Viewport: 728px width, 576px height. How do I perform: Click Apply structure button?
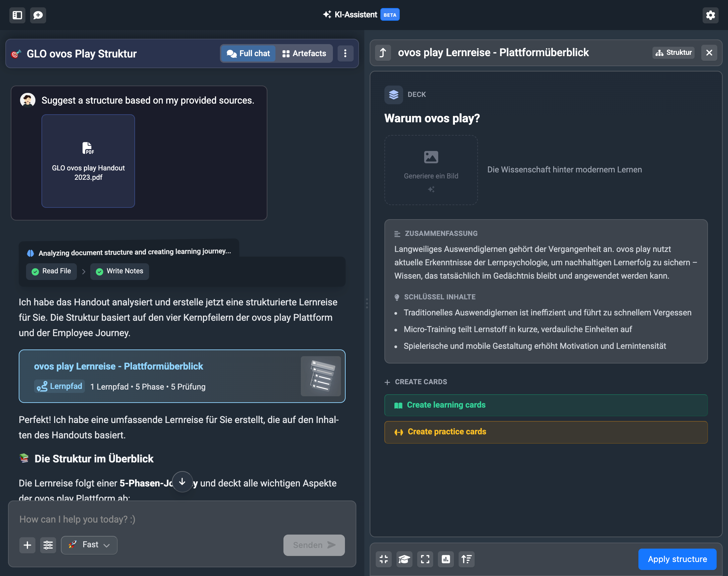(677, 559)
